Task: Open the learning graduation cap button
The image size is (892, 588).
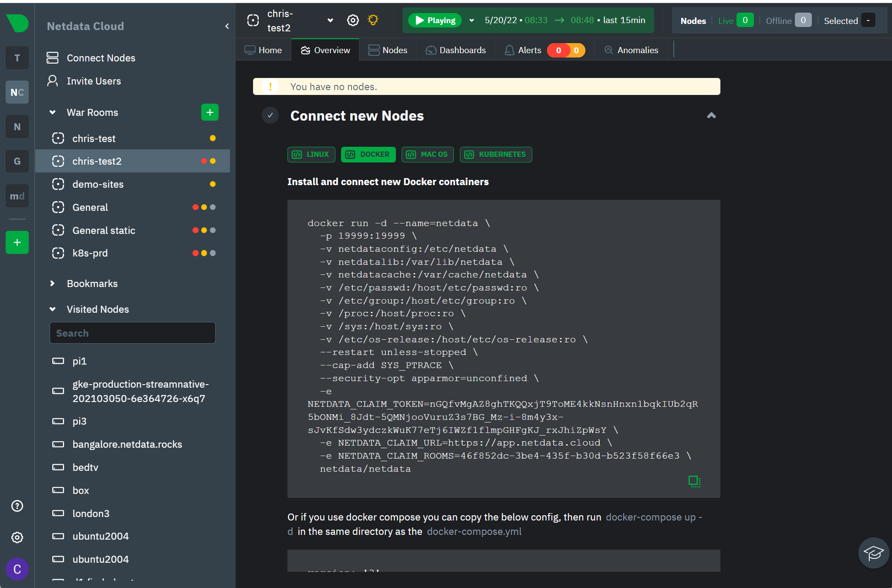Action: click(873, 553)
